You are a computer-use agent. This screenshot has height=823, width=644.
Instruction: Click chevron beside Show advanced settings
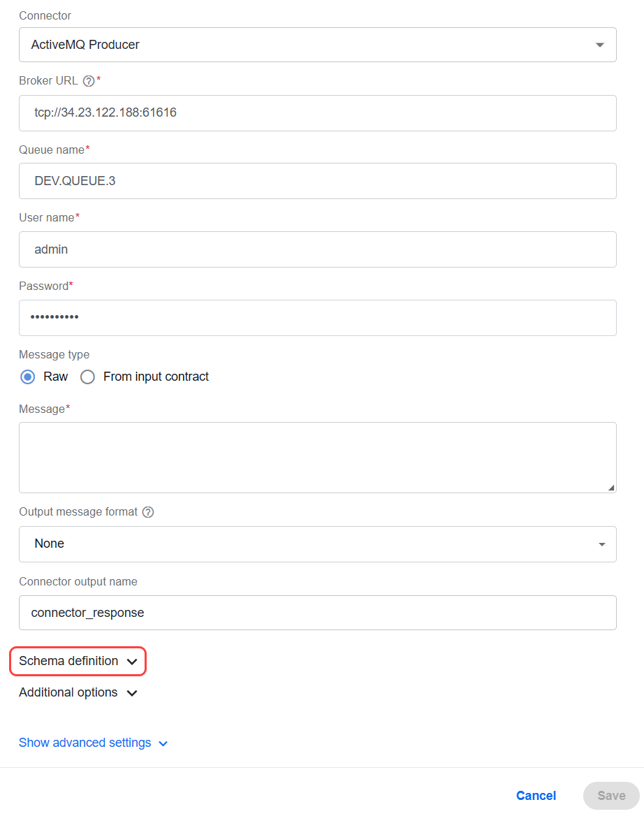click(x=163, y=744)
